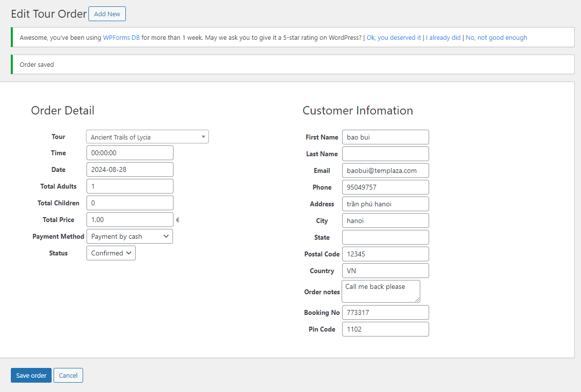The height and width of the screenshot is (392, 581).
Task: Click the Add New button
Action: coord(107,14)
